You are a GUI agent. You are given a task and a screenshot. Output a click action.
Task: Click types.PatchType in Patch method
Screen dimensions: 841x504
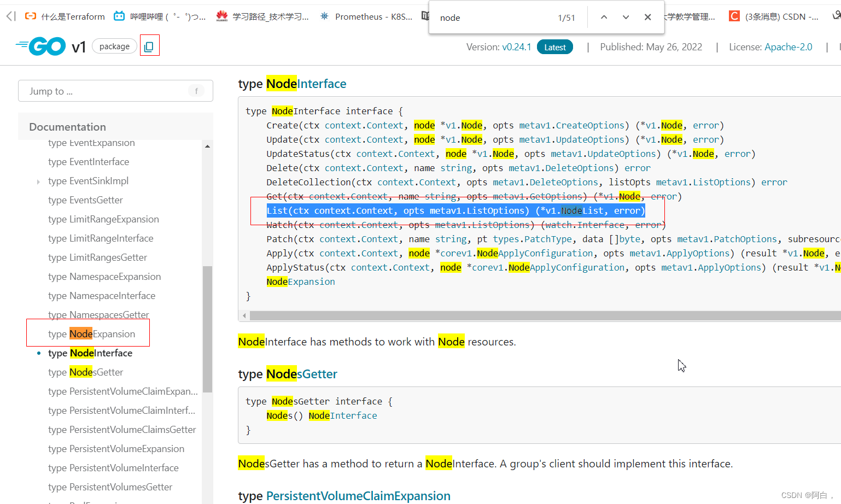[x=533, y=239]
